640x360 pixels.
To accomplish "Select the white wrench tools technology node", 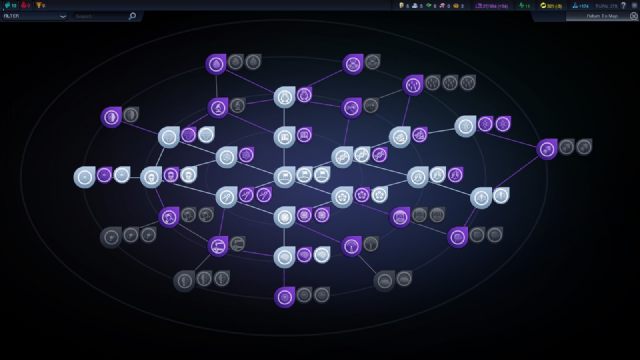I will 226,197.
